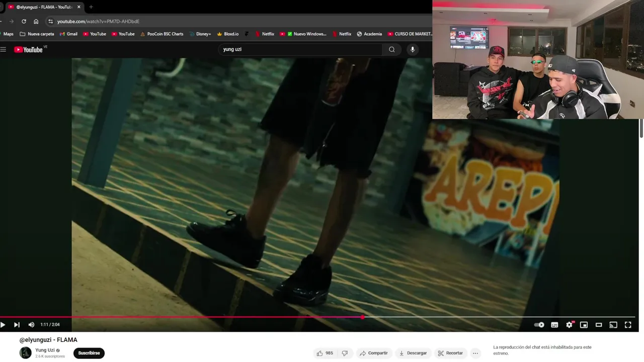Click the Compartir share button

[373, 353]
